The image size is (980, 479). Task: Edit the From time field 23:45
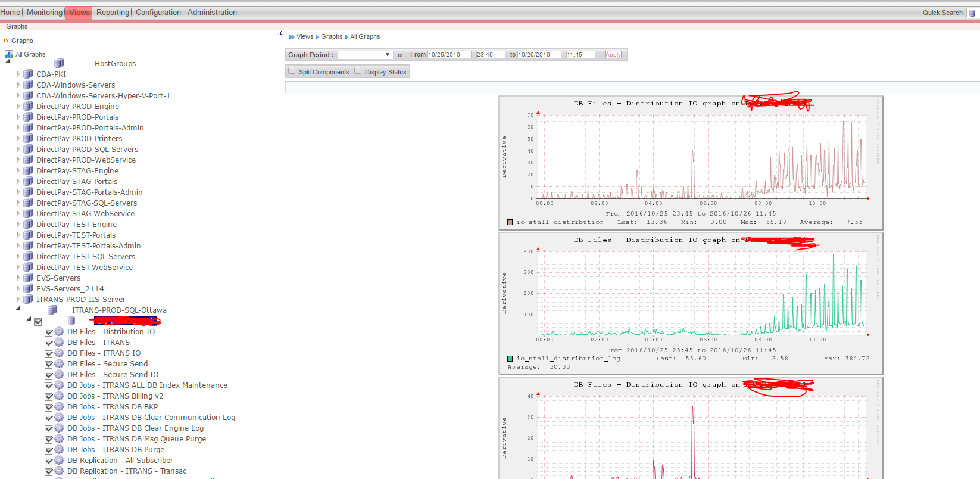tap(490, 55)
